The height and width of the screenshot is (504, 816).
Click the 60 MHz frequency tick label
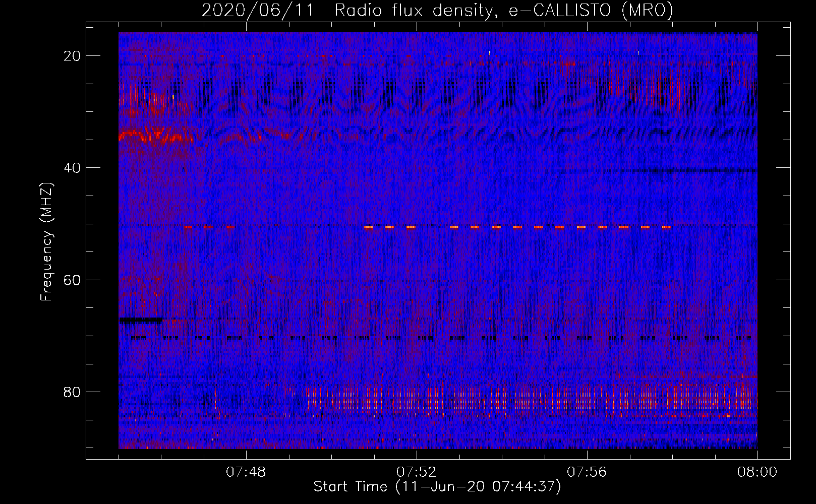click(x=73, y=280)
